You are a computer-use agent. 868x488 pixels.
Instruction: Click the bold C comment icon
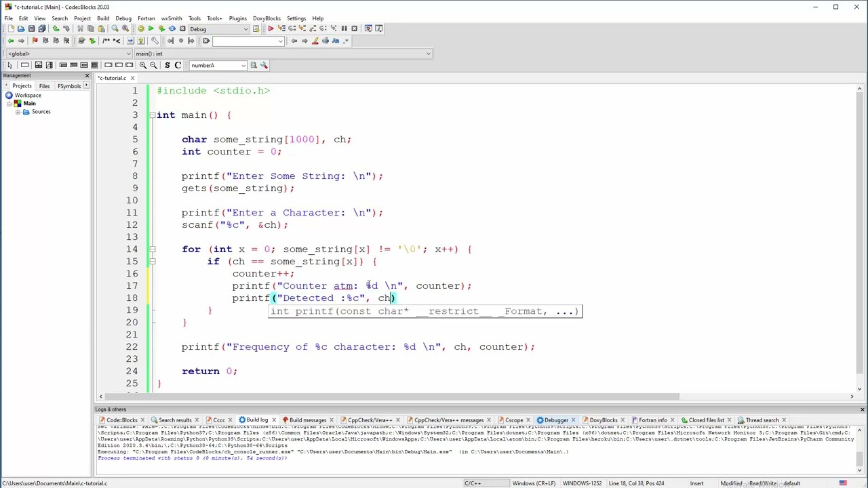178,65
